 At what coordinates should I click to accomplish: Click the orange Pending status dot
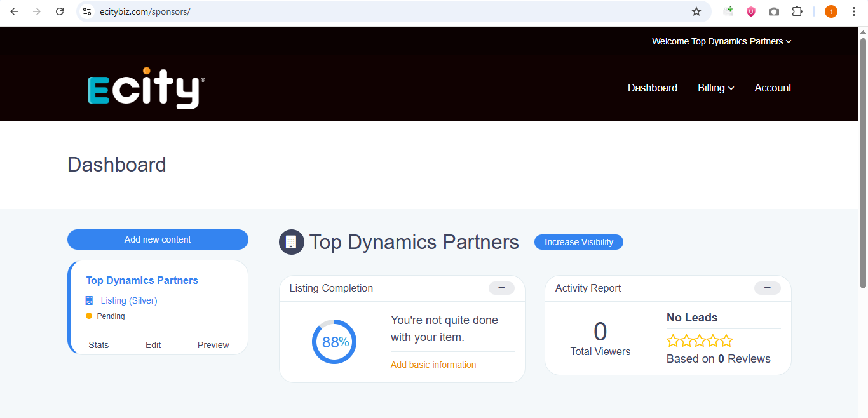(x=89, y=316)
